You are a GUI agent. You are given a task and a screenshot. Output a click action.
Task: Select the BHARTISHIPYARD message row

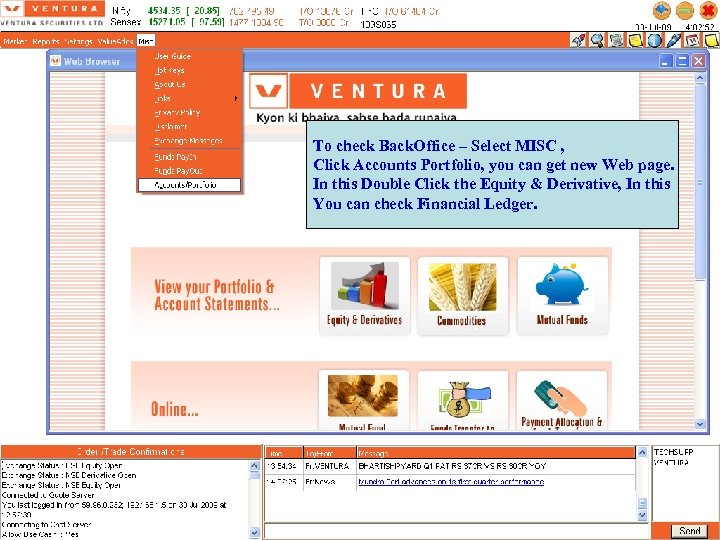(x=450, y=466)
